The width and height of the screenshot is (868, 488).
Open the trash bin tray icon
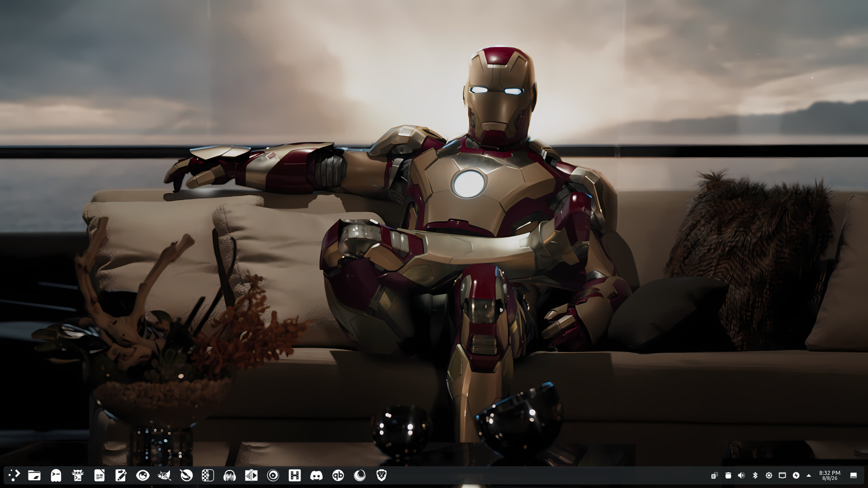728,475
